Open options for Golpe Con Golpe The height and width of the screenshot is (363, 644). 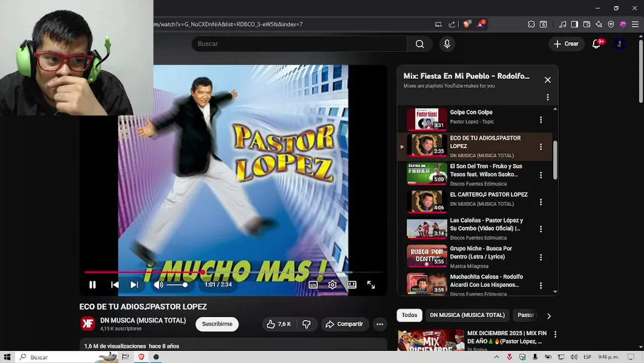pyautogui.click(x=541, y=120)
